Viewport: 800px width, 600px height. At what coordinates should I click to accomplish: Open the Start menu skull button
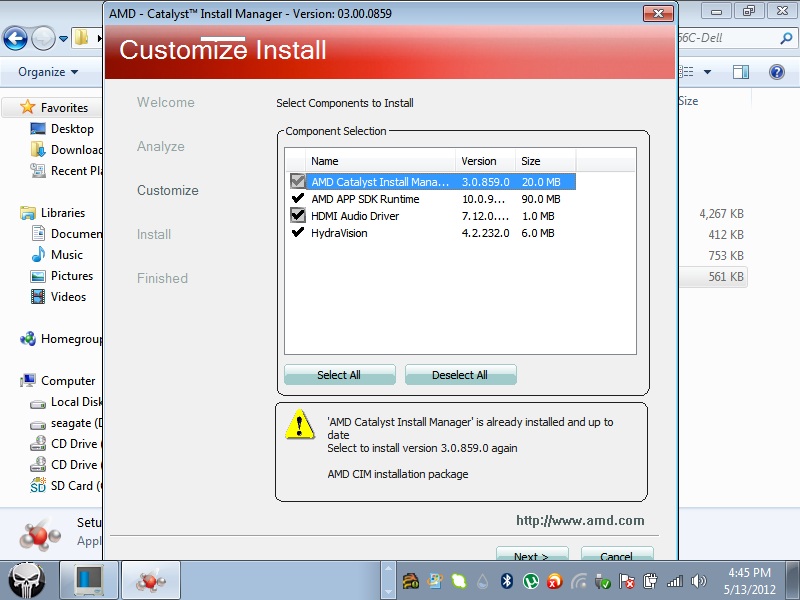coord(27,581)
